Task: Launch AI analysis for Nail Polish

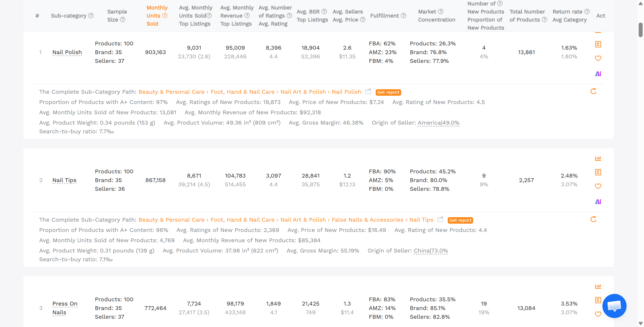Action: point(598,74)
